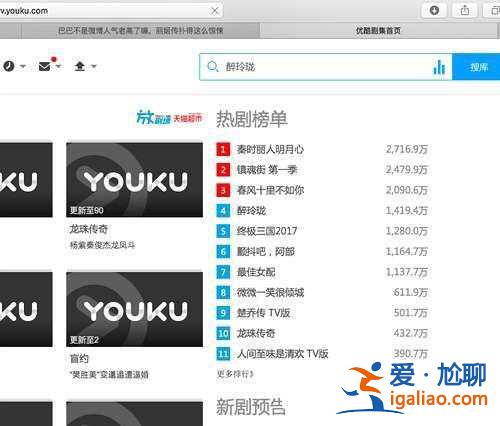
Task: Switch to the 优酷剧集首页 tab
Action: pos(378,31)
